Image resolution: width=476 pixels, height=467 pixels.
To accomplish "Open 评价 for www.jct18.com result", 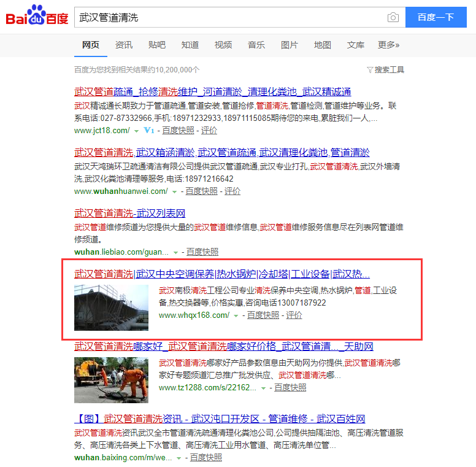I will [209, 131].
